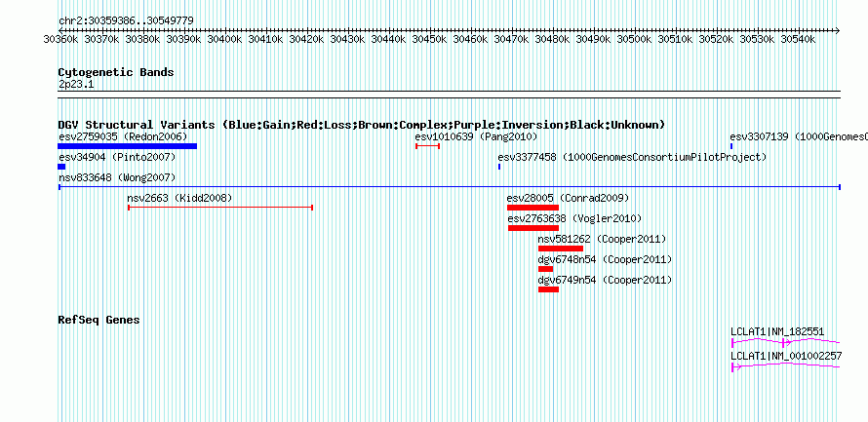Click the small blue esv34904 bar
This screenshot has width=868, height=422.
coord(61,167)
